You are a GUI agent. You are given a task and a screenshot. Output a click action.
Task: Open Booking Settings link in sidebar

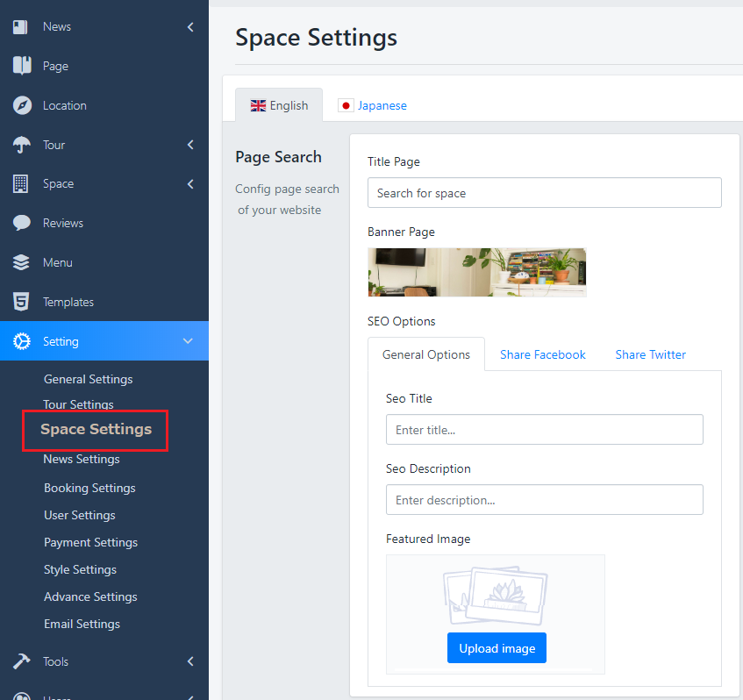coord(89,488)
